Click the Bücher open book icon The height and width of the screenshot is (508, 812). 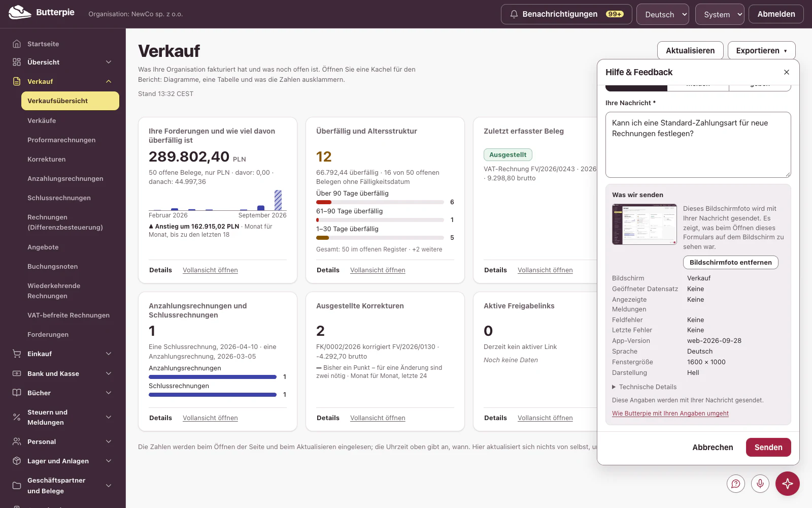coord(17,393)
